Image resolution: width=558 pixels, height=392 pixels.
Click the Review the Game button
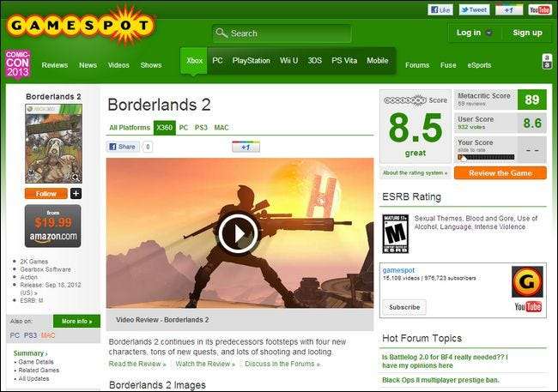(500, 173)
